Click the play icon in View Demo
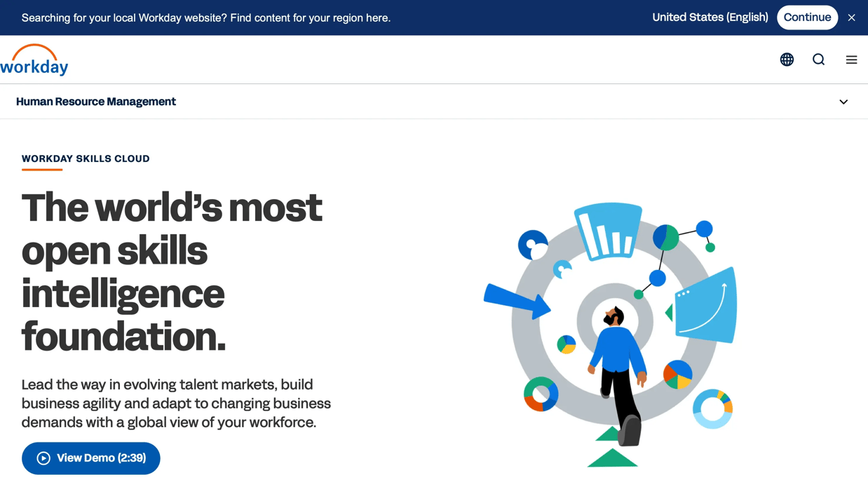 (43, 458)
